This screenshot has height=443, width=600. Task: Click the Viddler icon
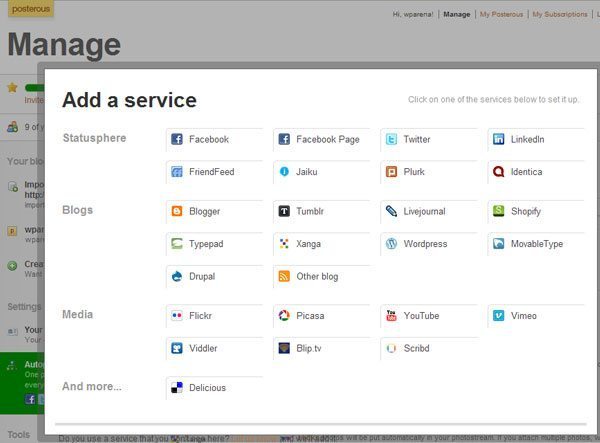coord(177,348)
